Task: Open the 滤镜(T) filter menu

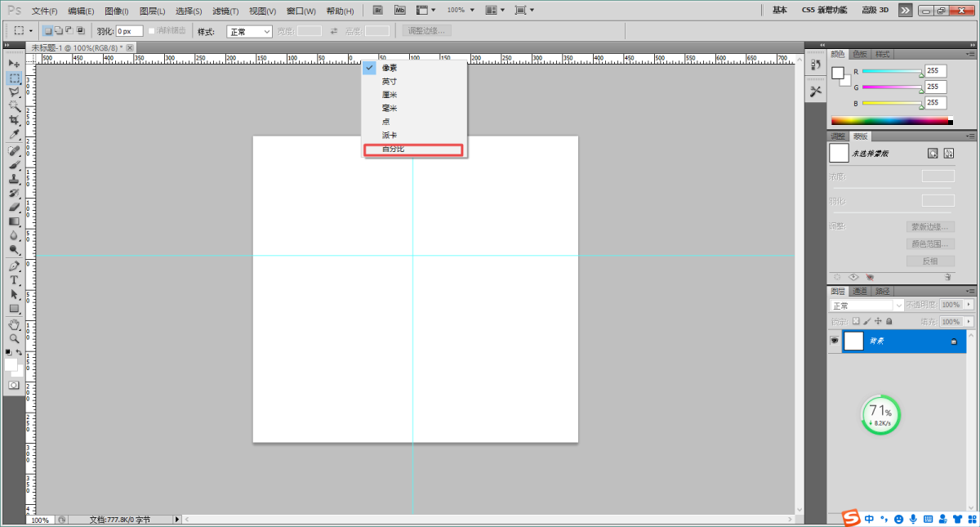Action: pos(225,11)
